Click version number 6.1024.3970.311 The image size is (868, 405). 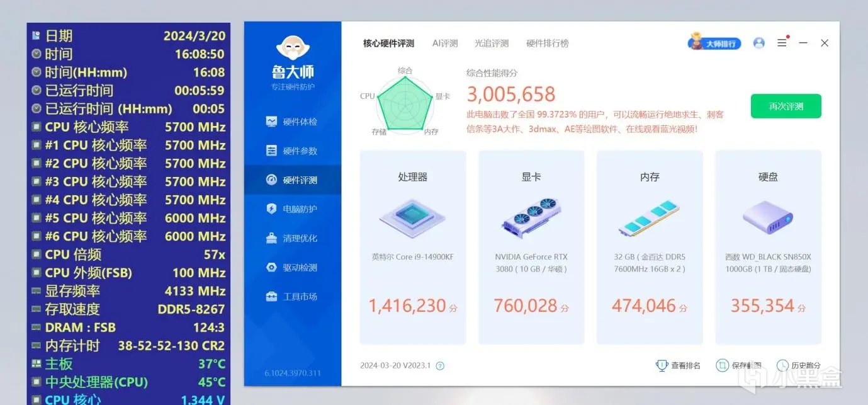pyautogui.click(x=293, y=373)
